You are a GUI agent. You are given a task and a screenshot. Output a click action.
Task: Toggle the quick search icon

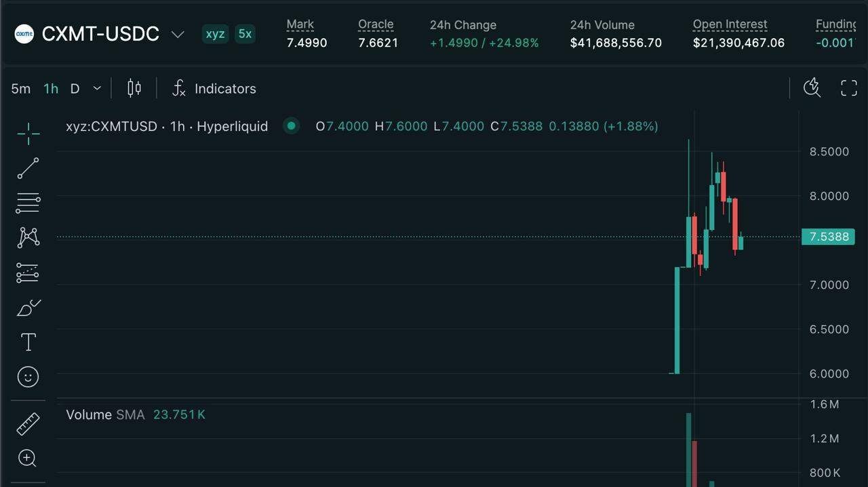[812, 87]
